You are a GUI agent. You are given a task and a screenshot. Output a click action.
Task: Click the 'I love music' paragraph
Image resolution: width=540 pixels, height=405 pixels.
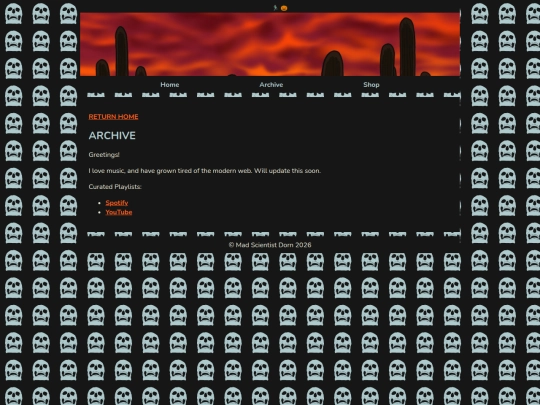(x=205, y=171)
